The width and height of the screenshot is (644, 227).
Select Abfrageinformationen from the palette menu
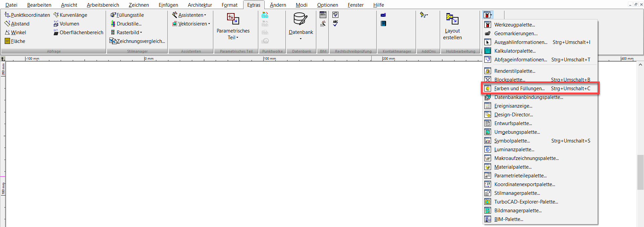[x=540, y=60]
